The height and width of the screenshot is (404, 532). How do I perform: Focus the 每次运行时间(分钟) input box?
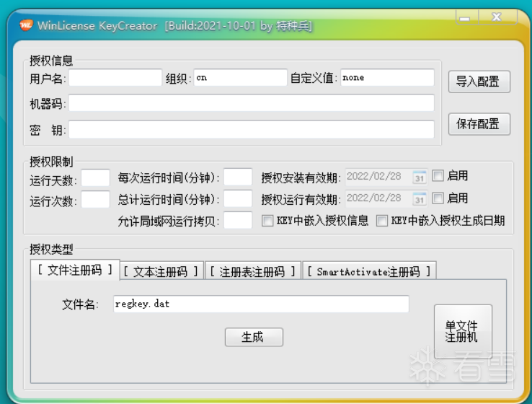click(238, 177)
